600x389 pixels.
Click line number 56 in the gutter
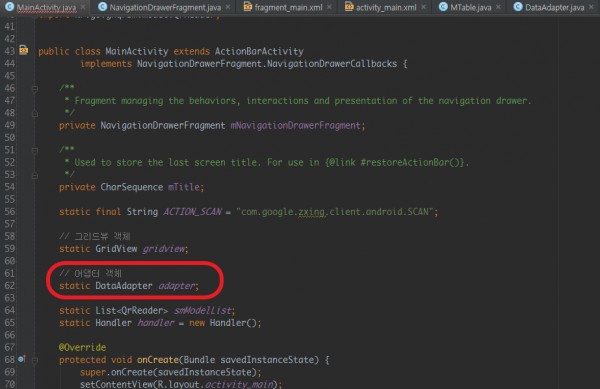click(10, 212)
